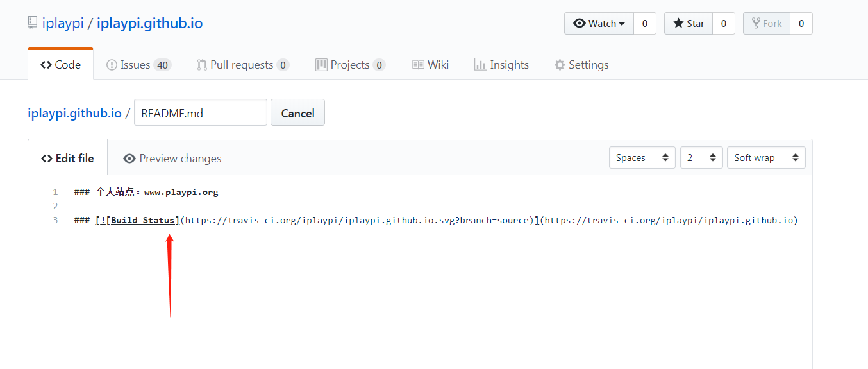
Task: Click the www.playpi.org text in line 1
Action: [x=181, y=192]
